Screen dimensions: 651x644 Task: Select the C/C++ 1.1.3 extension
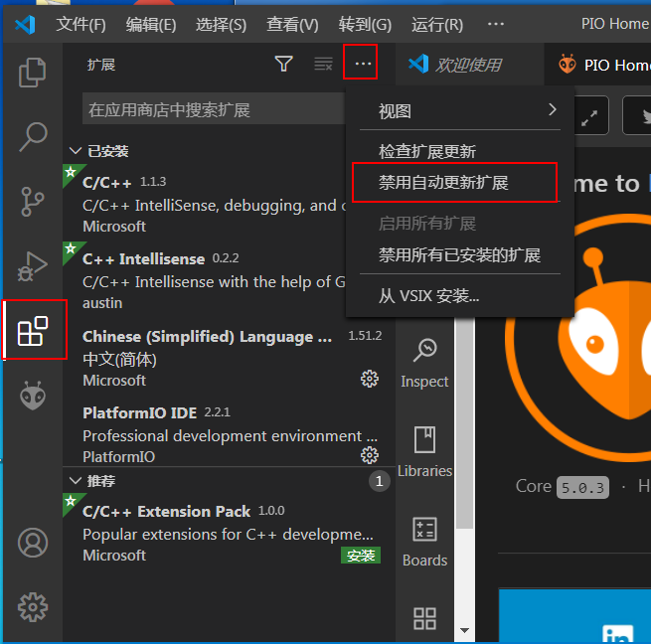(x=205, y=204)
